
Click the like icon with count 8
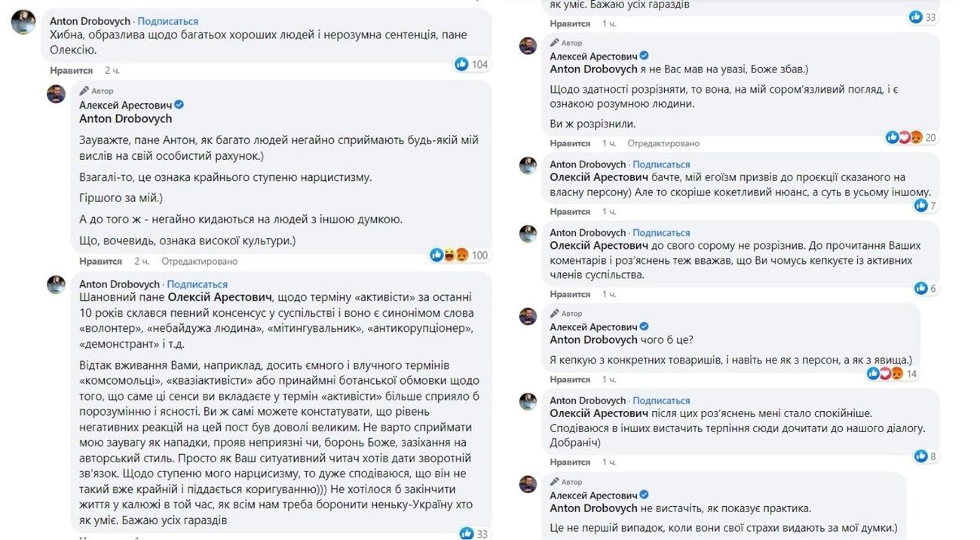point(920,456)
